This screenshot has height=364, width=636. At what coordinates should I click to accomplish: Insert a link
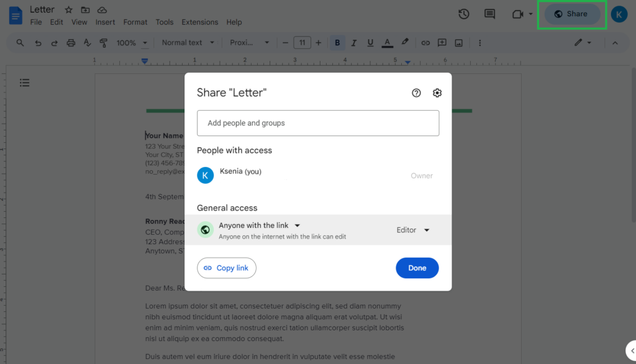click(425, 42)
